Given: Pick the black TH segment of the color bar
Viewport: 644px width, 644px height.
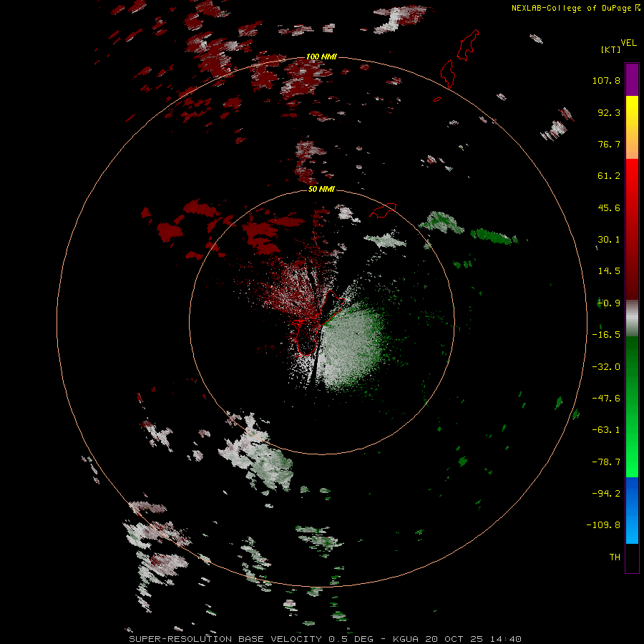Looking at the screenshot, I should 632,557.
